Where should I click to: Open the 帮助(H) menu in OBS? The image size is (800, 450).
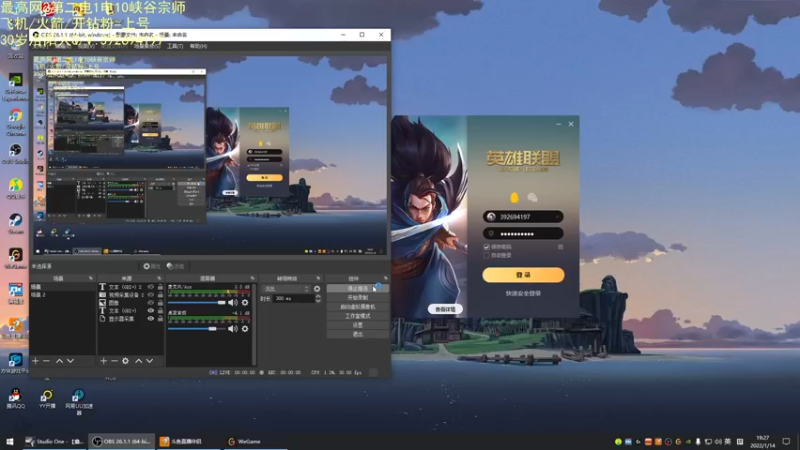pos(198,46)
